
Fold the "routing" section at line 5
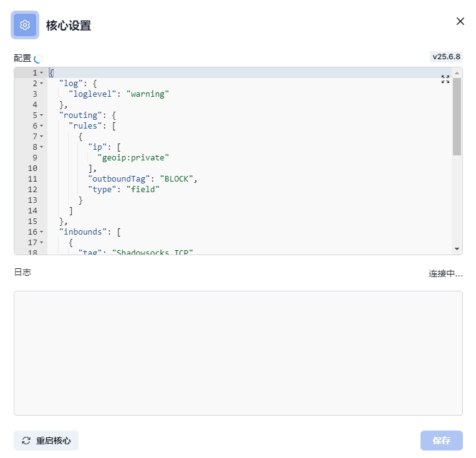coord(42,115)
